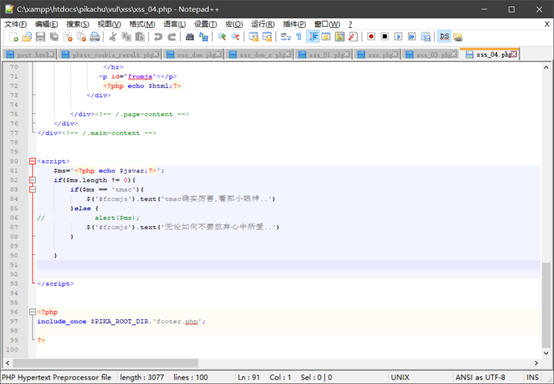This screenshot has height=384, width=554.
Task: Open the 文件(F) menu
Action: (15, 24)
